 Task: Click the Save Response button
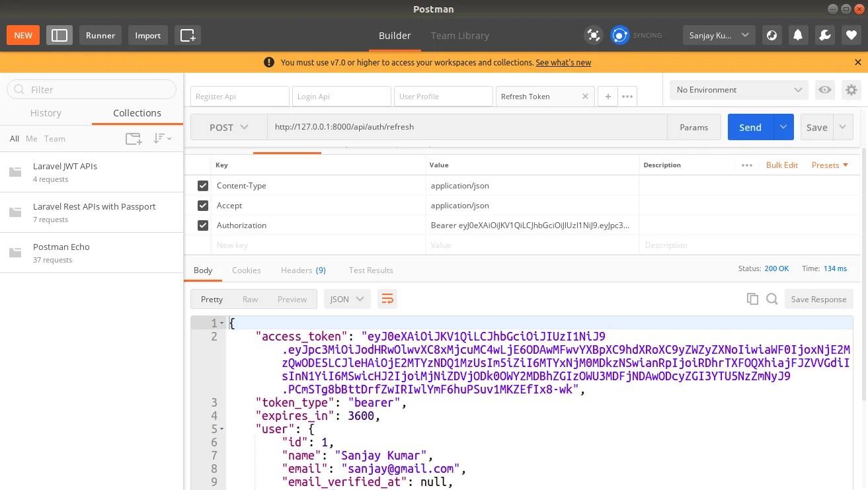(818, 299)
